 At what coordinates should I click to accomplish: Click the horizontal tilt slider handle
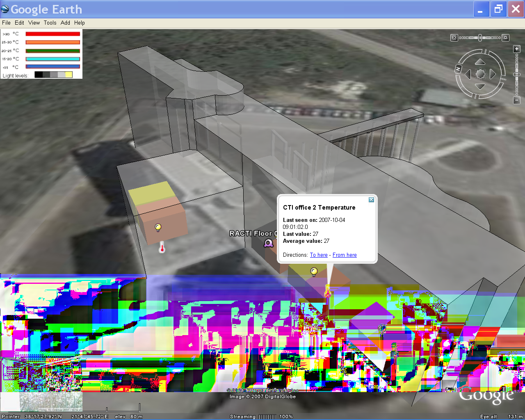480,38
